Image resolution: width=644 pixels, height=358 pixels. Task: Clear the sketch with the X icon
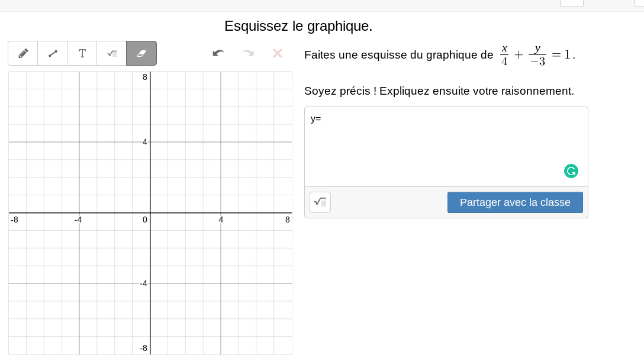pyautogui.click(x=277, y=53)
